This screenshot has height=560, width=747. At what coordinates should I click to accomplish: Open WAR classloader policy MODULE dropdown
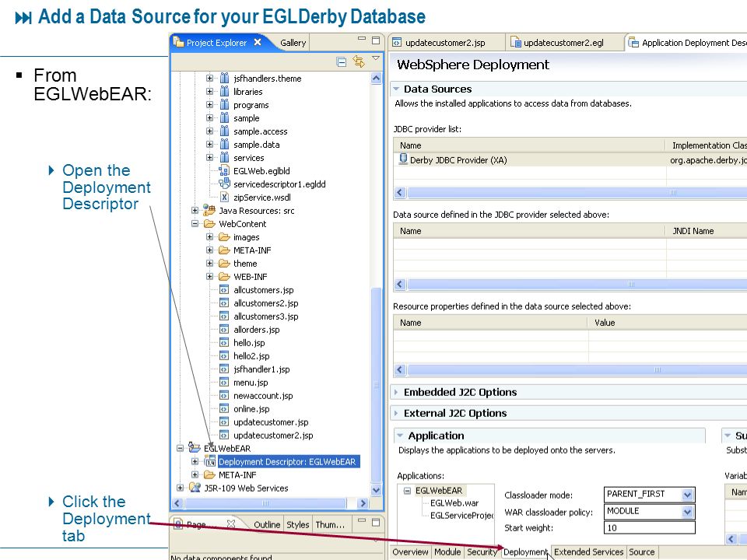point(687,512)
